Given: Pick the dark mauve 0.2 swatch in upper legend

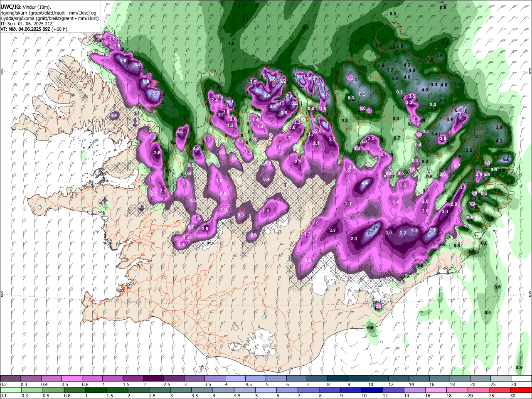Looking at the screenshot, I should 10,378.
